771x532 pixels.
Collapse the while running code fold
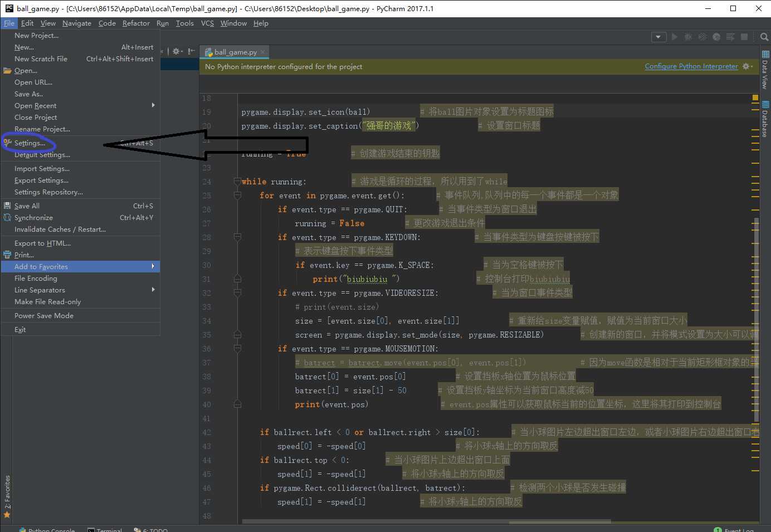[x=237, y=182]
